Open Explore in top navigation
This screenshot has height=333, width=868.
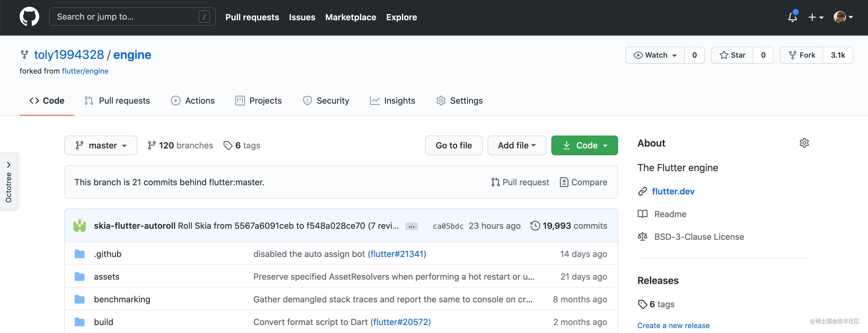(401, 17)
